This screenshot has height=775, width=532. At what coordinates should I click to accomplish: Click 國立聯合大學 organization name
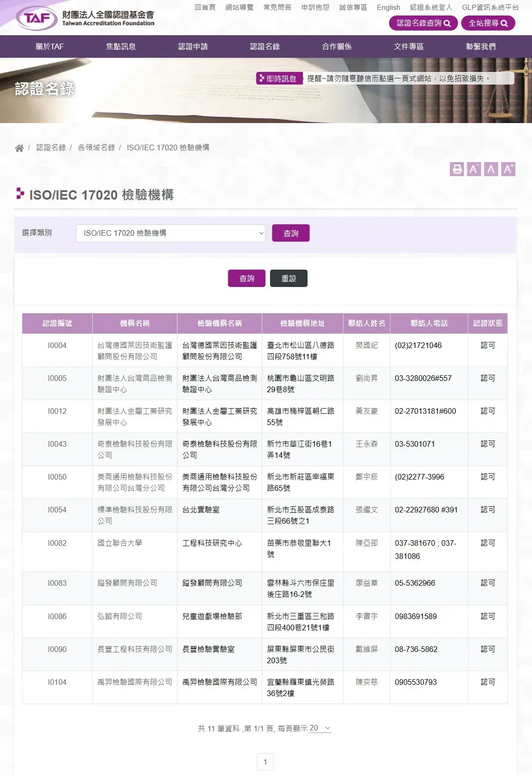[x=120, y=543]
